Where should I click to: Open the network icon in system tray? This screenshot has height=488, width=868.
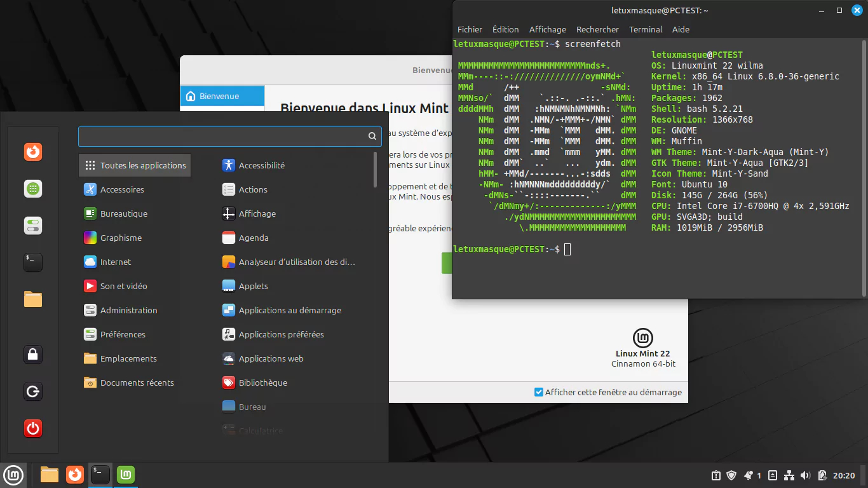click(789, 475)
